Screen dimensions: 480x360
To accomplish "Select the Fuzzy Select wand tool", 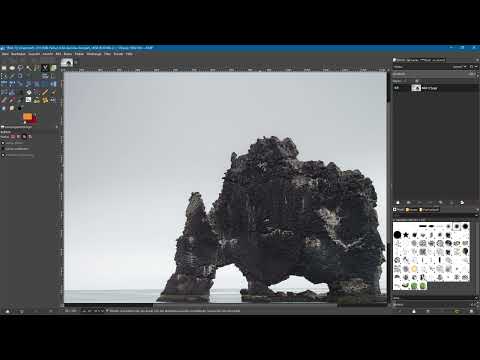I will tap(28, 68).
